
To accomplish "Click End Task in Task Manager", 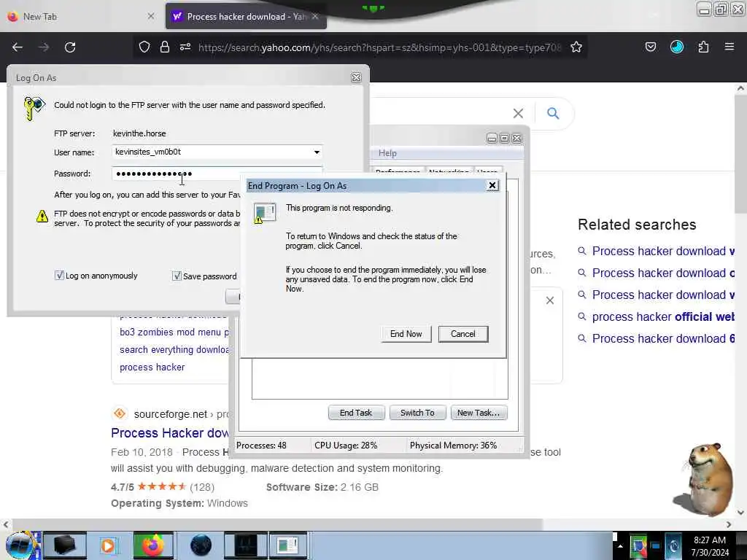I will pos(356,413).
